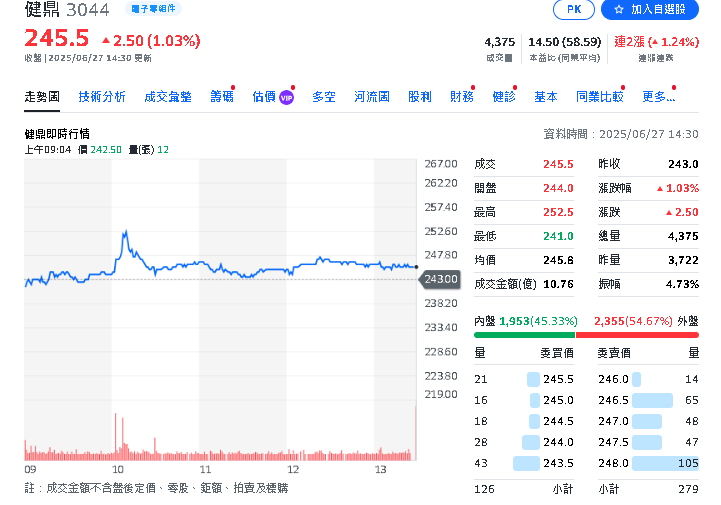This screenshot has height=505, width=721.
Task: Click ask price 247.5 row
Action: click(648, 442)
